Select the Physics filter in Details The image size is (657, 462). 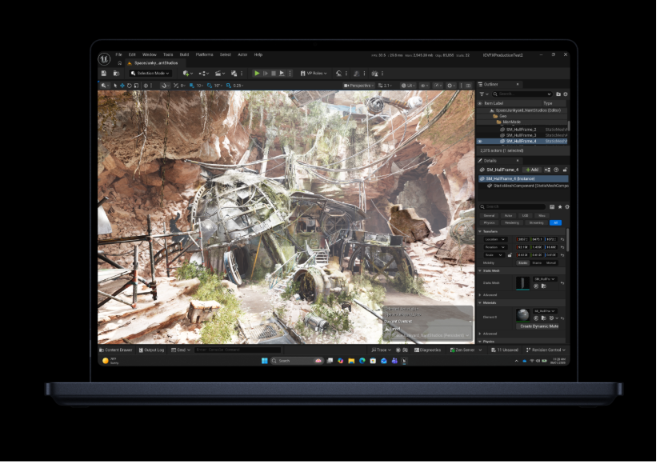pos(489,222)
